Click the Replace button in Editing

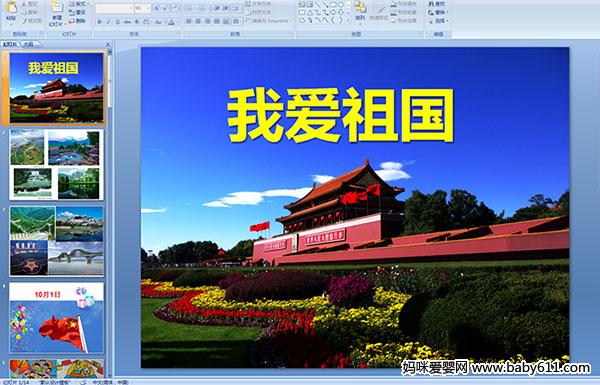pos(437,12)
